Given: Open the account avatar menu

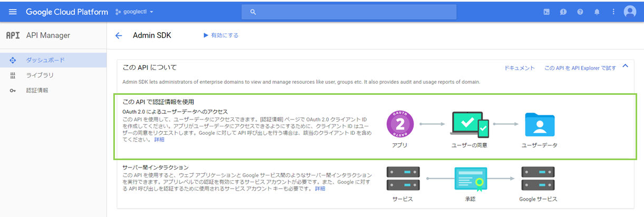Looking at the screenshot, I should tap(630, 12).
